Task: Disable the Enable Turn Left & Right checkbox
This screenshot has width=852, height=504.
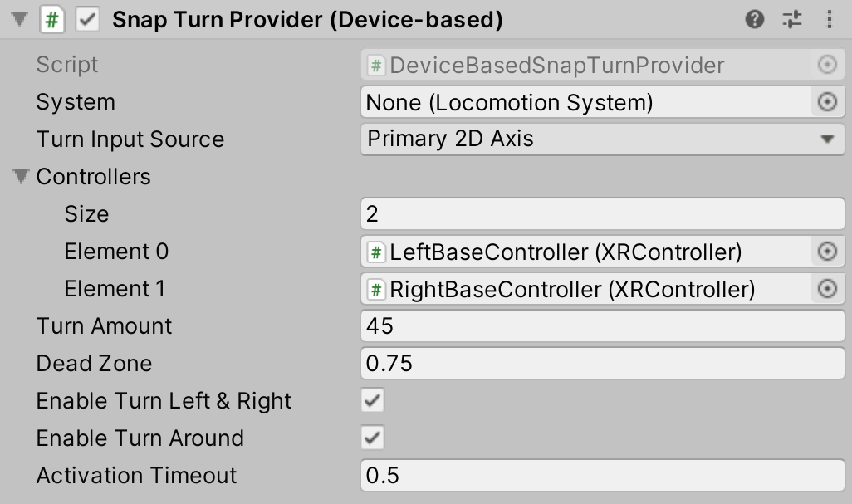Action: [x=370, y=400]
